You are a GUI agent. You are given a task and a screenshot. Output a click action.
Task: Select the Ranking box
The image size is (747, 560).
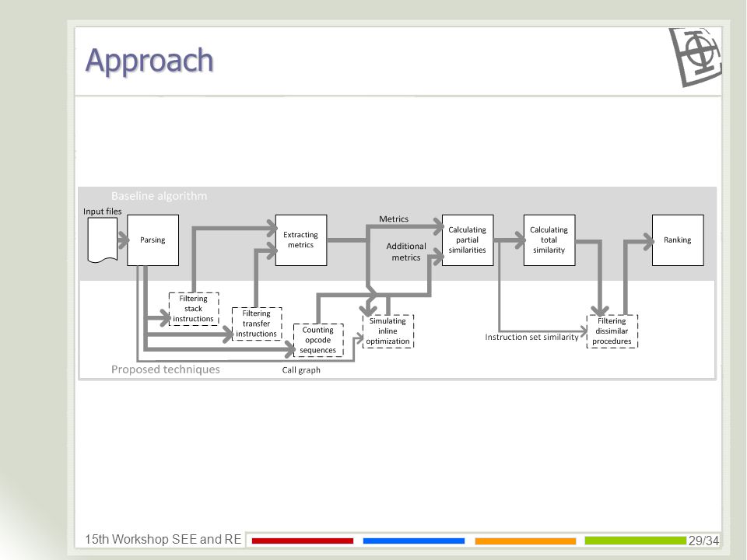click(678, 240)
